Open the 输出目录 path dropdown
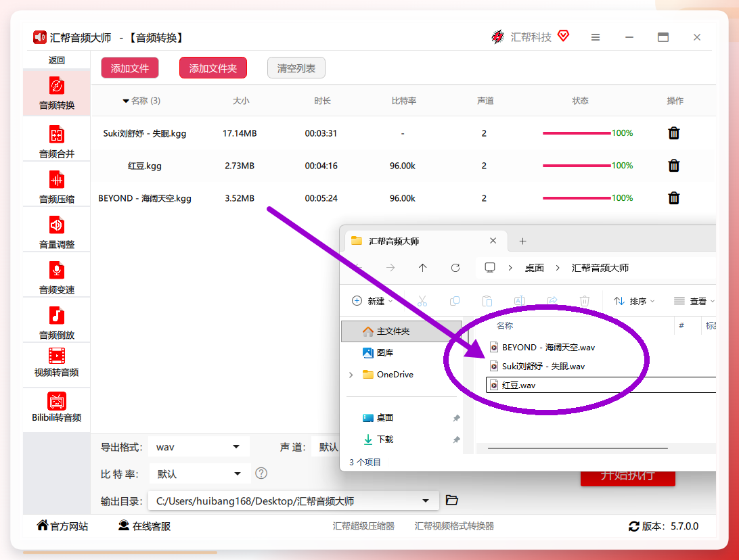The width and height of the screenshot is (739, 560). pos(294,501)
